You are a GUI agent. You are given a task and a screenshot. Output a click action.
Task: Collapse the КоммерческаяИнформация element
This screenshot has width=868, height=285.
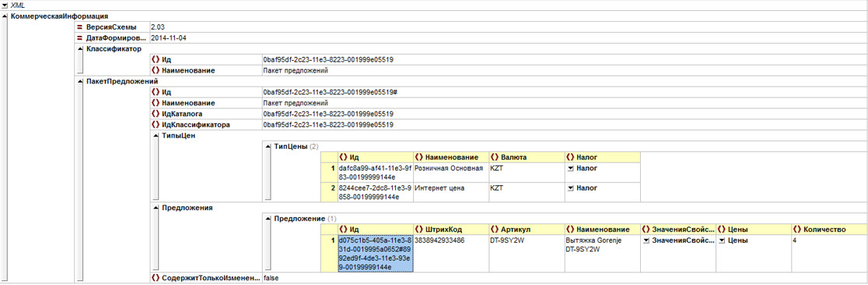5,16
